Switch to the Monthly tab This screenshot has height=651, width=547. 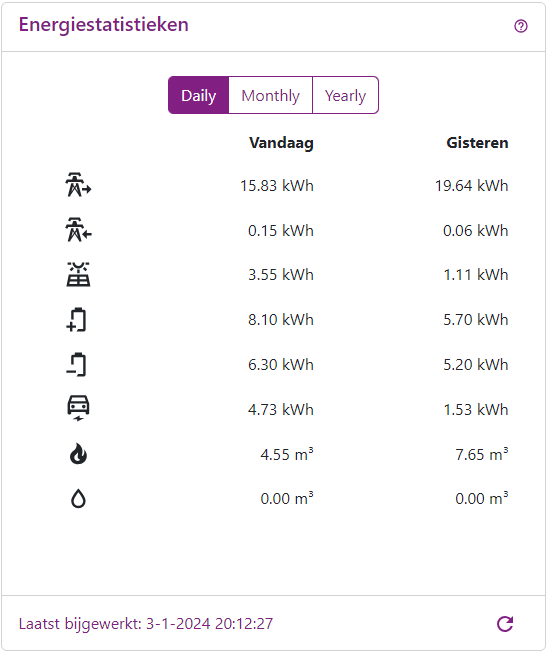(271, 95)
